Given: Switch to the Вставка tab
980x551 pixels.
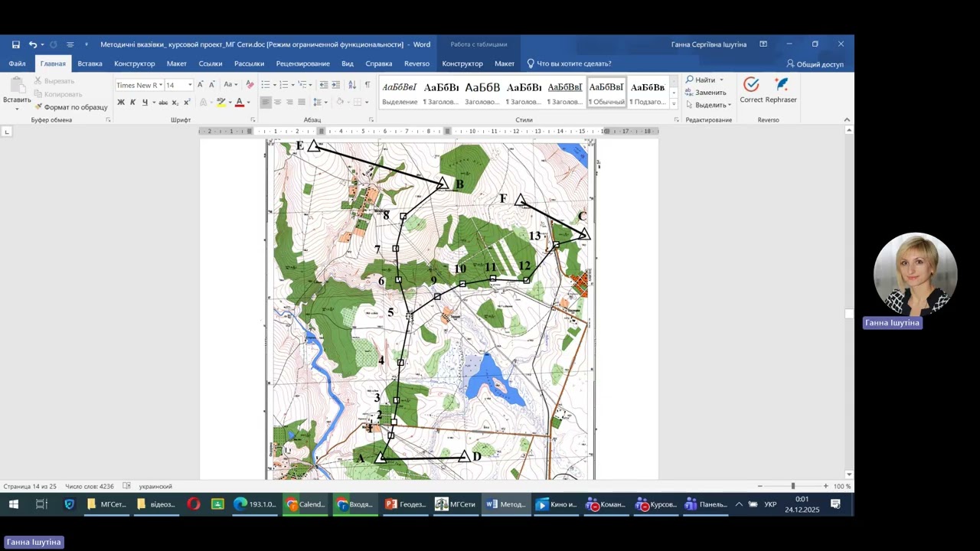Looking at the screenshot, I should [x=90, y=64].
